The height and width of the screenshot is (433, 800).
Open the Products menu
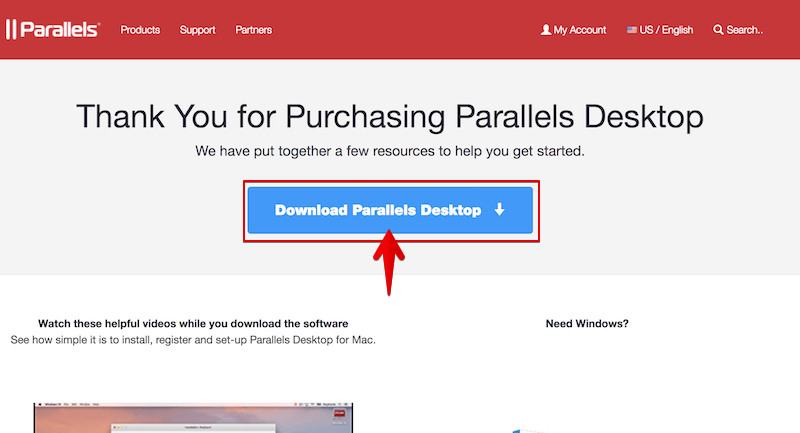(140, 30)
